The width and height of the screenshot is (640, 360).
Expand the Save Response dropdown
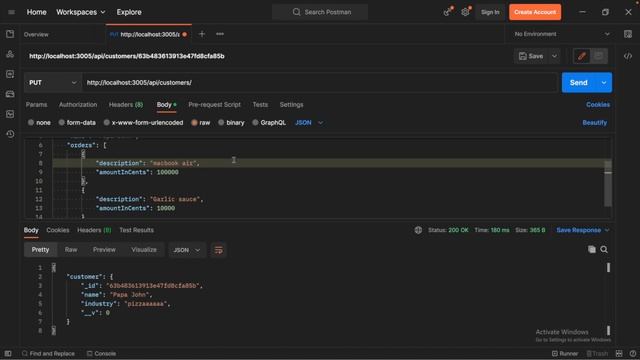pyautogui.click(x=607, y=230)
